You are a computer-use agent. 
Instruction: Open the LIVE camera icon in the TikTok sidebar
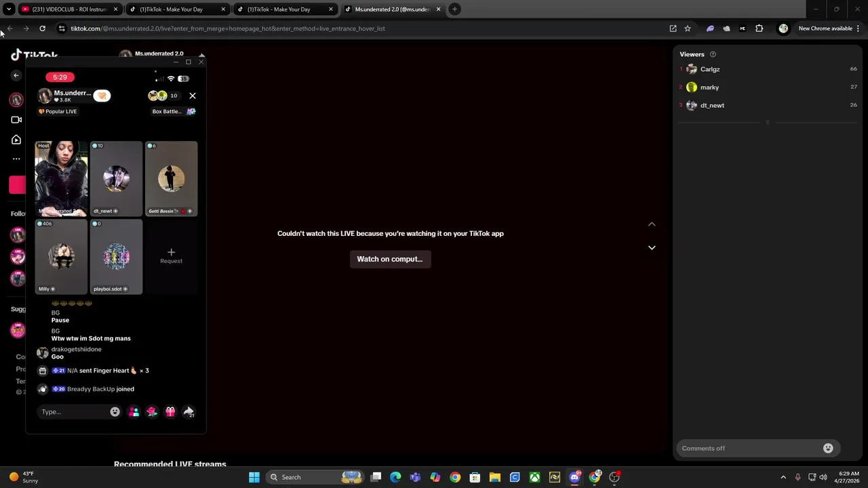point(16,120)
